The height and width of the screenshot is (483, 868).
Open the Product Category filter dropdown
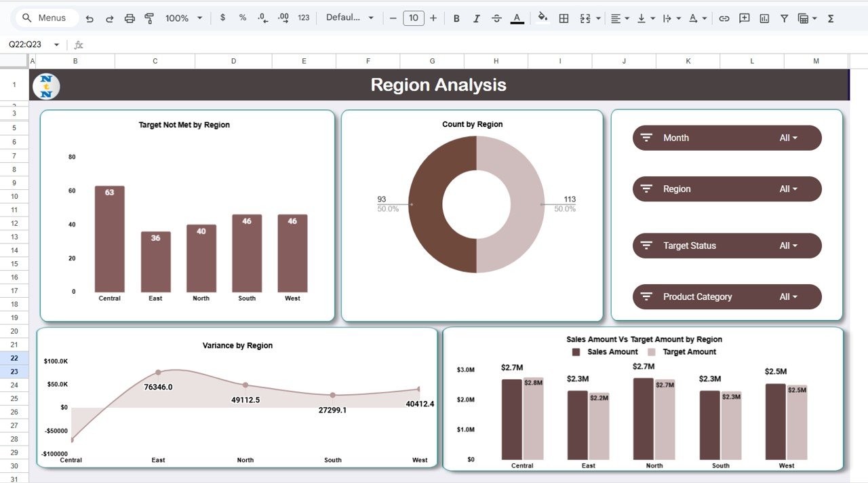pyautogui.click(x=789, y=296)
